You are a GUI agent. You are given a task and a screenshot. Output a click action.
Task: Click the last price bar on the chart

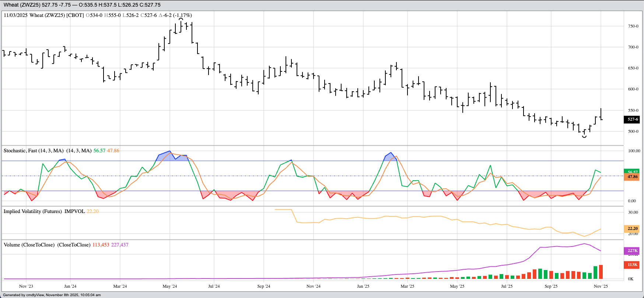601,115
